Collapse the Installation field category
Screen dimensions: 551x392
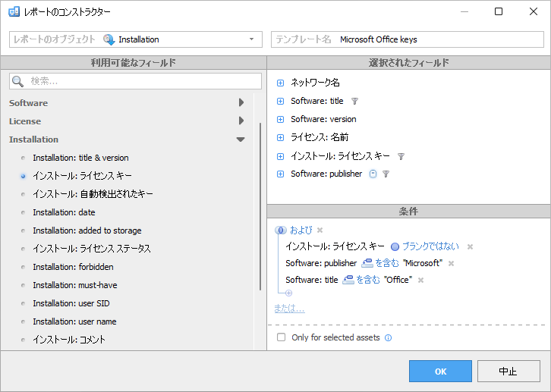(x=241, y=140)
